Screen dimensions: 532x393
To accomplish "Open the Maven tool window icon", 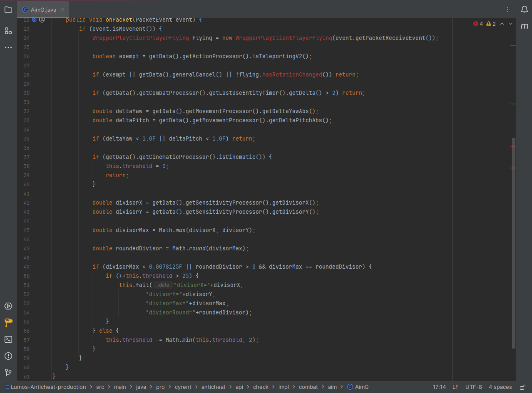I will click(x=525, y=26).
